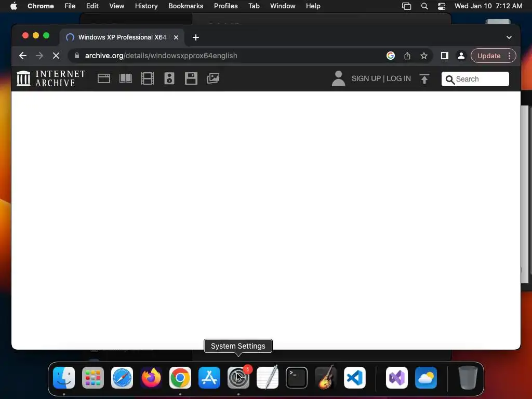Click the SIGN UP link
This screenshot has width=532, height=399.
point(366,78)
